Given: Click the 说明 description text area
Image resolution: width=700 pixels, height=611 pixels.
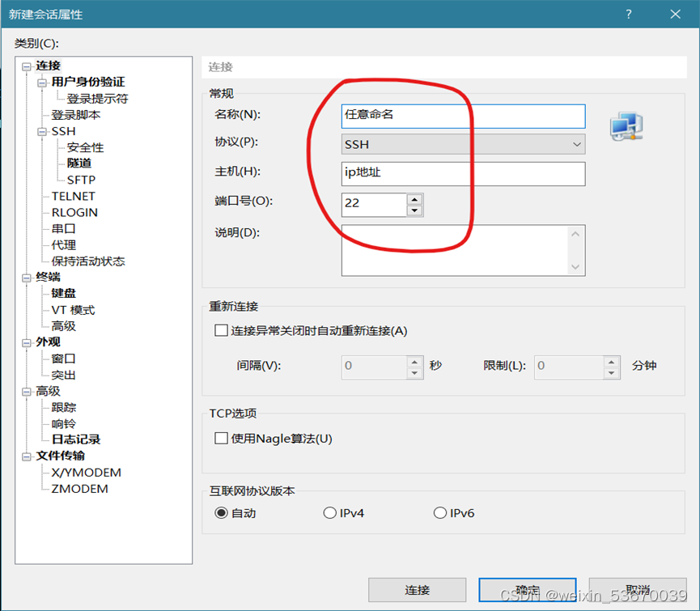Looking at the screenshot, I should 455,250.
